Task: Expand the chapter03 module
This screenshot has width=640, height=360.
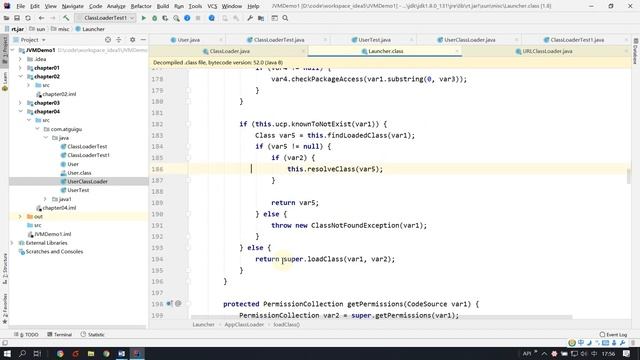Action: coord(20,103)
